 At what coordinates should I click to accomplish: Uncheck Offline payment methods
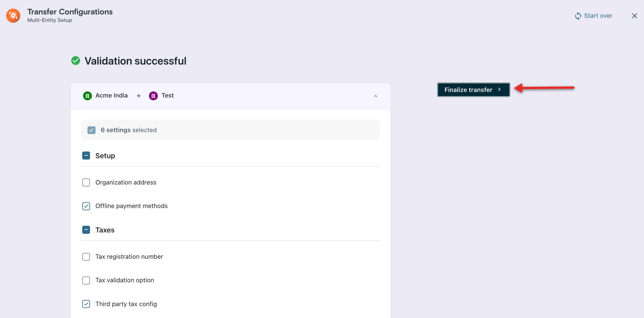86,206
